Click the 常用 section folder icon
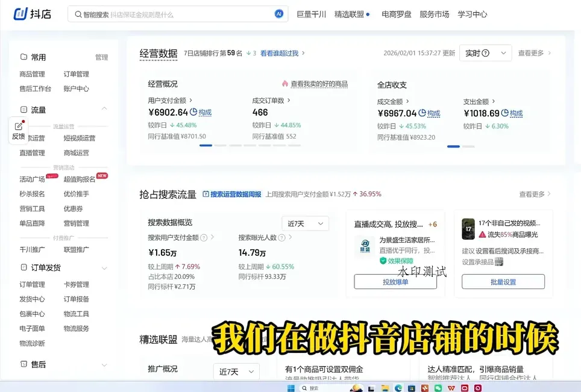Screen dimensions: 581x392 point(23,57)
